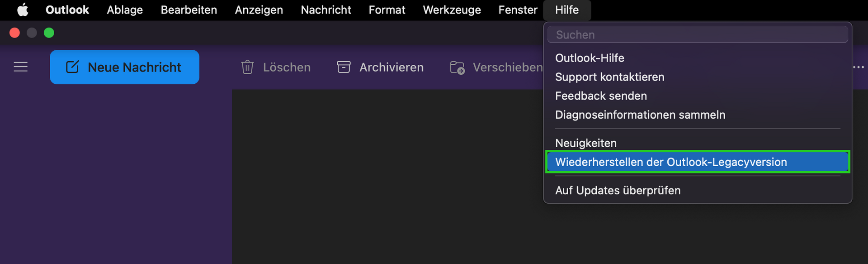Open the Format menu
The height and width of the screenshot is (264, 868).
tap(387, 10)
